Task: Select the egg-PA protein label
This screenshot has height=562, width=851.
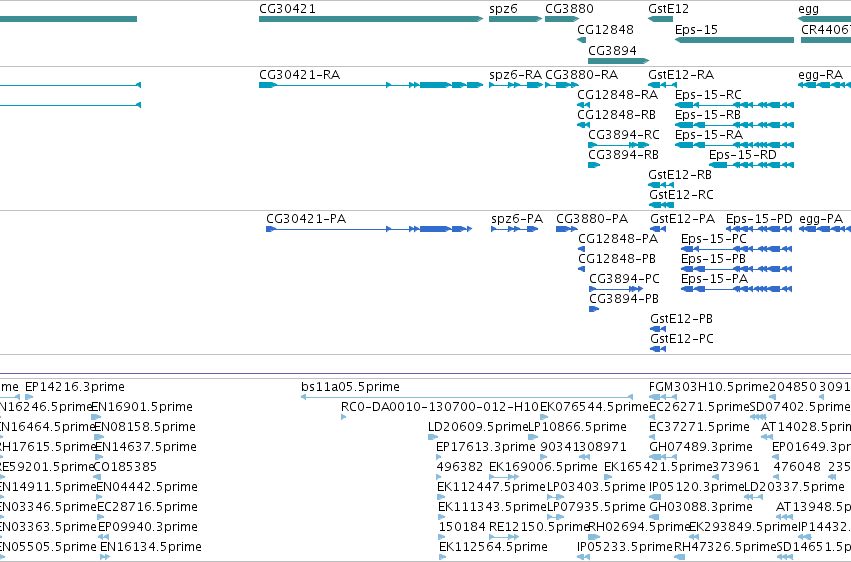Action: (x=821, y=219)
